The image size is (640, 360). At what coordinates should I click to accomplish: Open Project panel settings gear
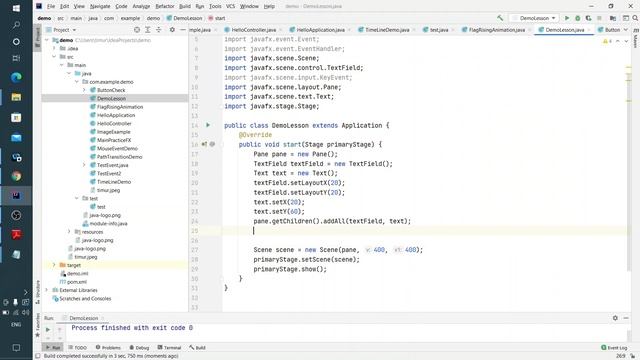tap(172, 30)
